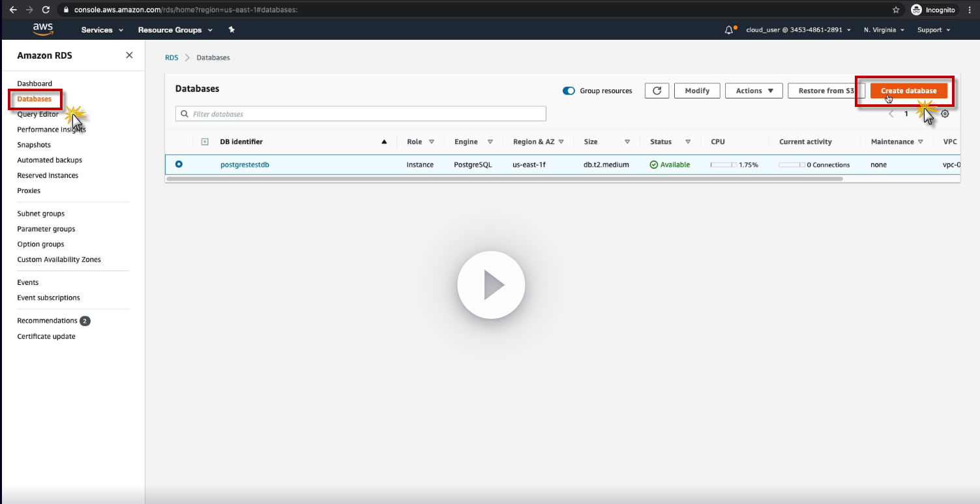Open Query Editor in the sidebar
This screenshot has height=504, width=980.
[x=38, y=114]
